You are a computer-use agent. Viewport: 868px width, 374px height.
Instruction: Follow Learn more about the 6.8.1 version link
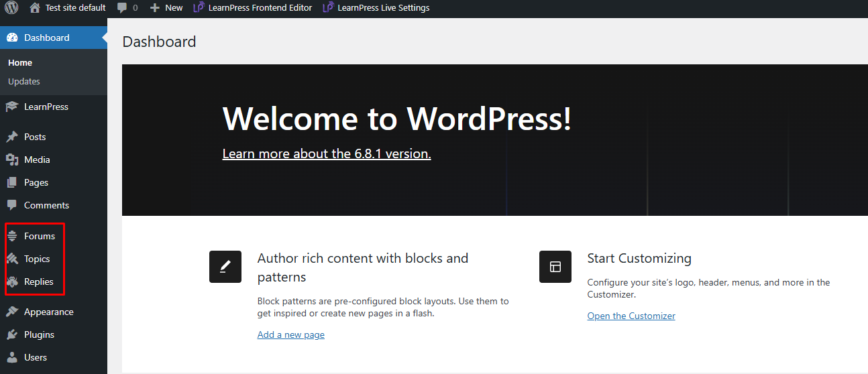[327, 153]
